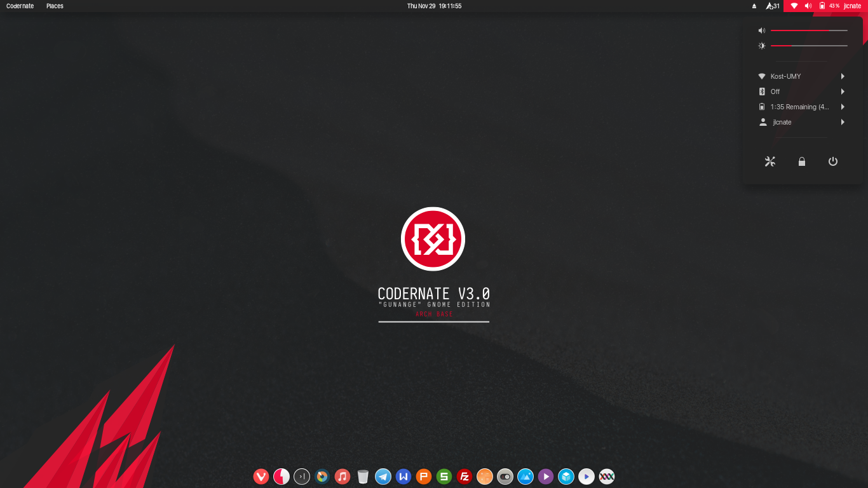
Task: Launch Telegram from the dock
Action: 383,477
